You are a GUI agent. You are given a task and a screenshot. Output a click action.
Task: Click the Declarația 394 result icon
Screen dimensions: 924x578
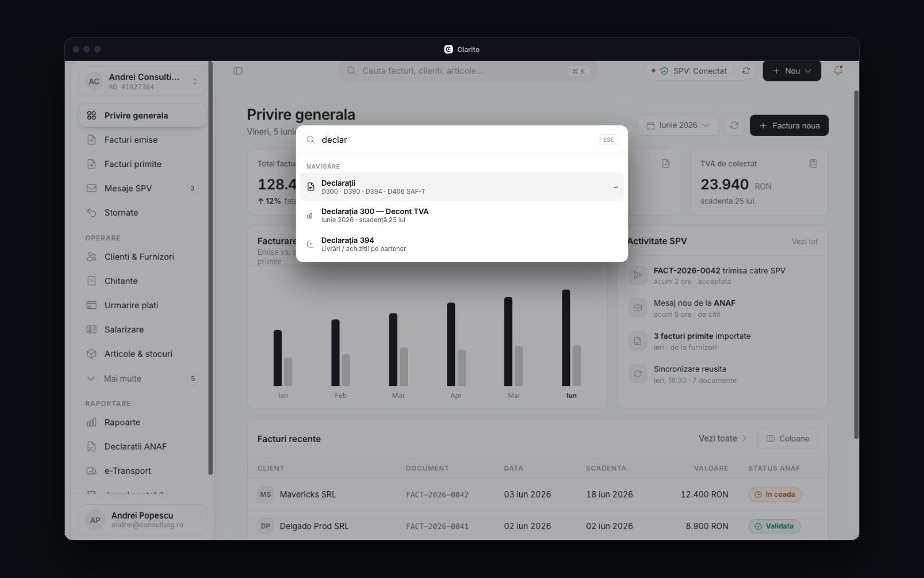(310, 245)
